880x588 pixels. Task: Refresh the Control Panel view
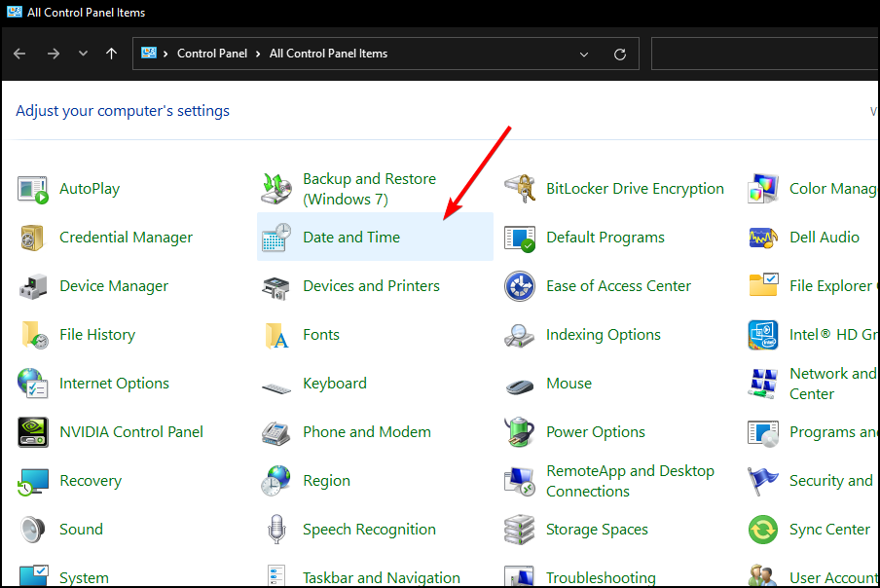tap(620, 54)
